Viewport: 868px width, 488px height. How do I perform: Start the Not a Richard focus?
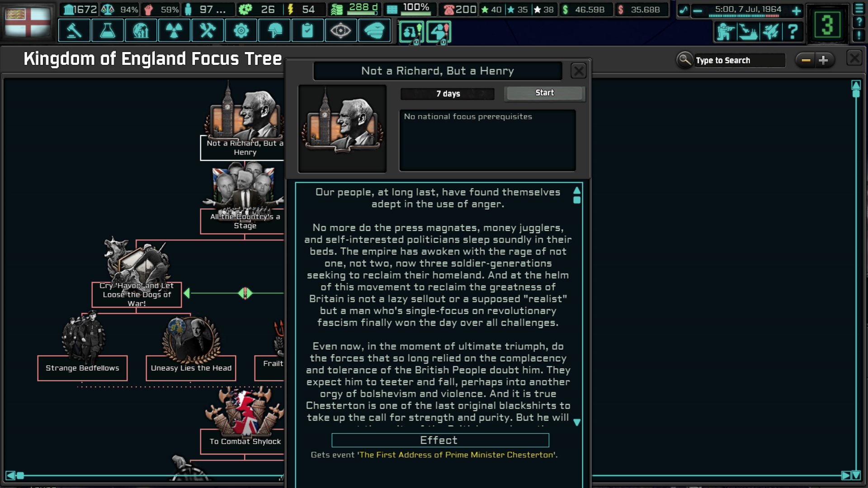coord(544,93)
